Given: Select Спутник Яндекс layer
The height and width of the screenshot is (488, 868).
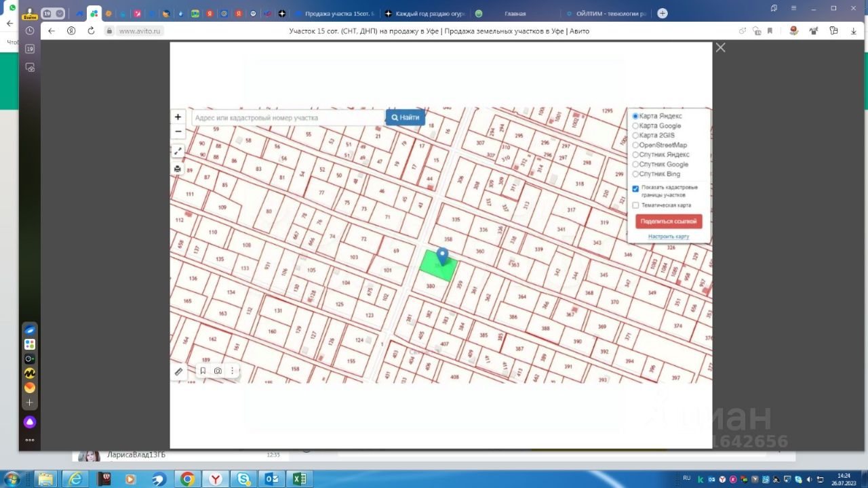Looking at the screenshot, I should [x=660, y=155].
